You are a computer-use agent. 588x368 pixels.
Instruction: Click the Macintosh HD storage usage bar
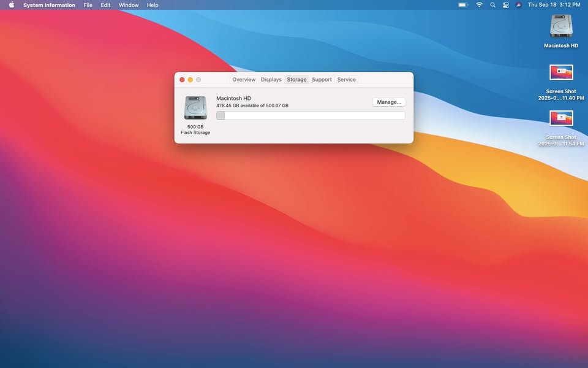pos(311,115)
